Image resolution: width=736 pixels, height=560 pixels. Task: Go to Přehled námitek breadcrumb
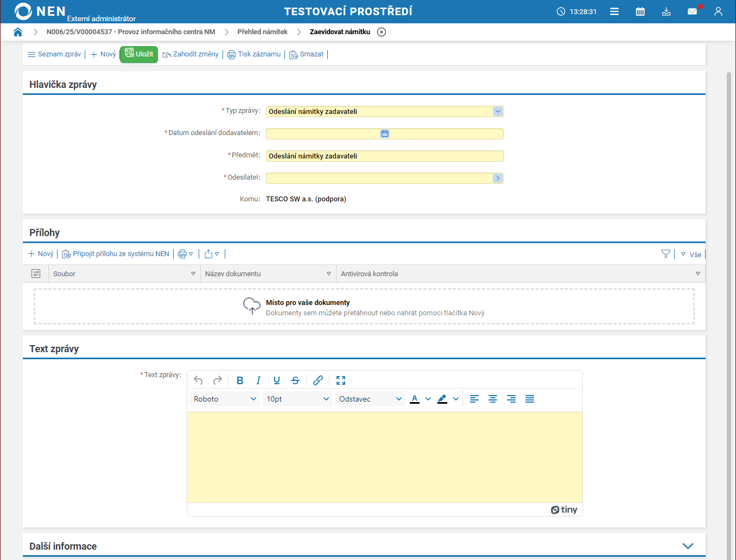coord(262,32)
